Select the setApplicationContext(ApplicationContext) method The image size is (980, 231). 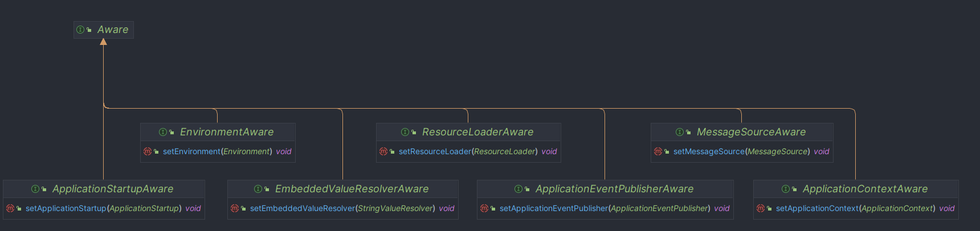point(856,208)
